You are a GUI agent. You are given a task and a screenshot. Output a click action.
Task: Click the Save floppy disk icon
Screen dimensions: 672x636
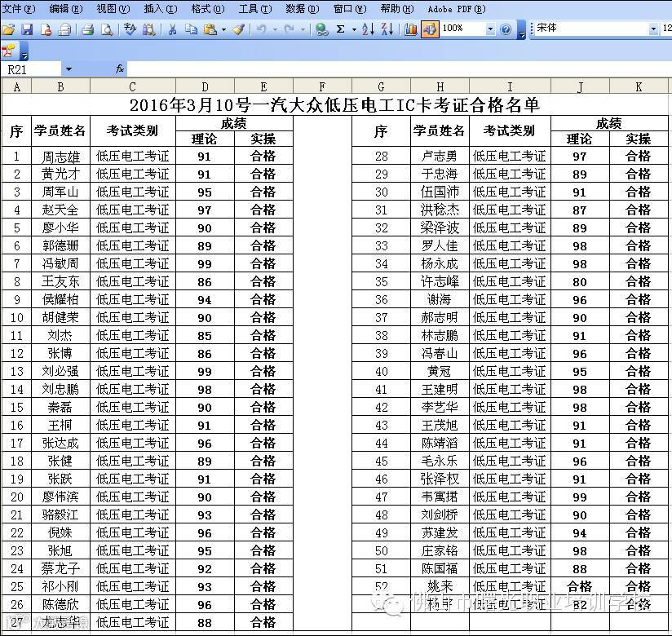27,29
